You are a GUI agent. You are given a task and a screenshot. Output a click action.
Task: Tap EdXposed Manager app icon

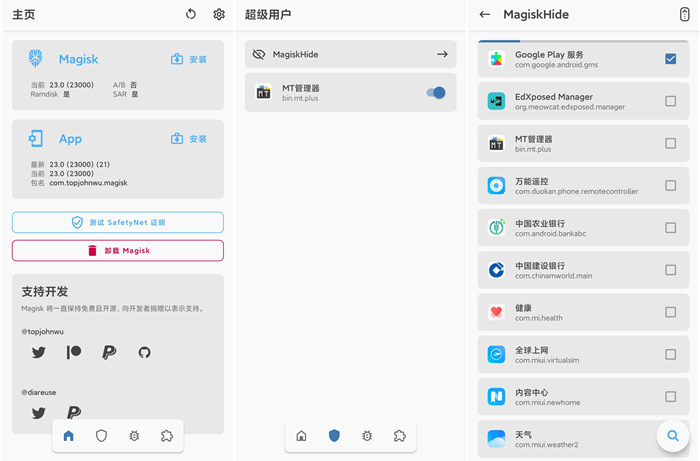point(496,101)
